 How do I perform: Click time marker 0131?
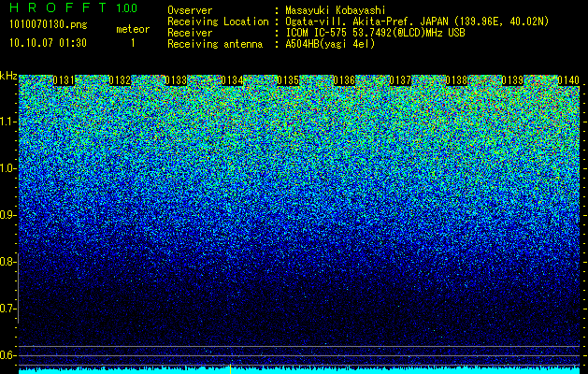point(64,80)
